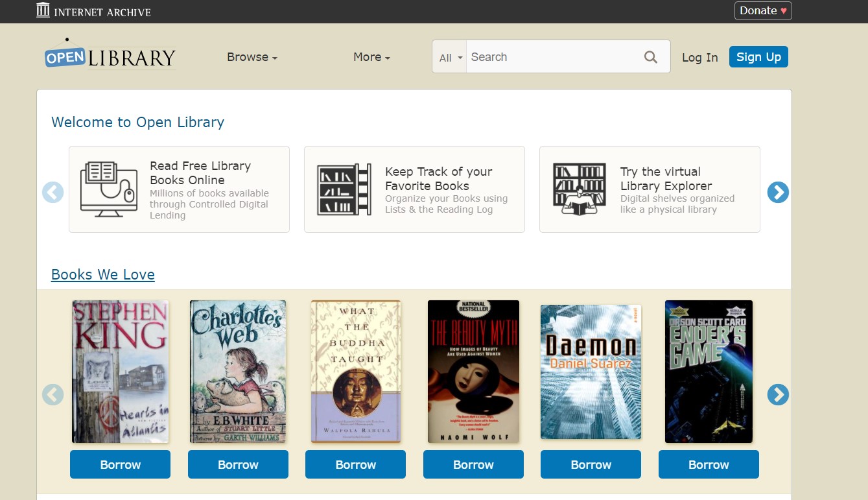
Task: Borrow What the Buddha Taught
Action: tap(356, 464)
